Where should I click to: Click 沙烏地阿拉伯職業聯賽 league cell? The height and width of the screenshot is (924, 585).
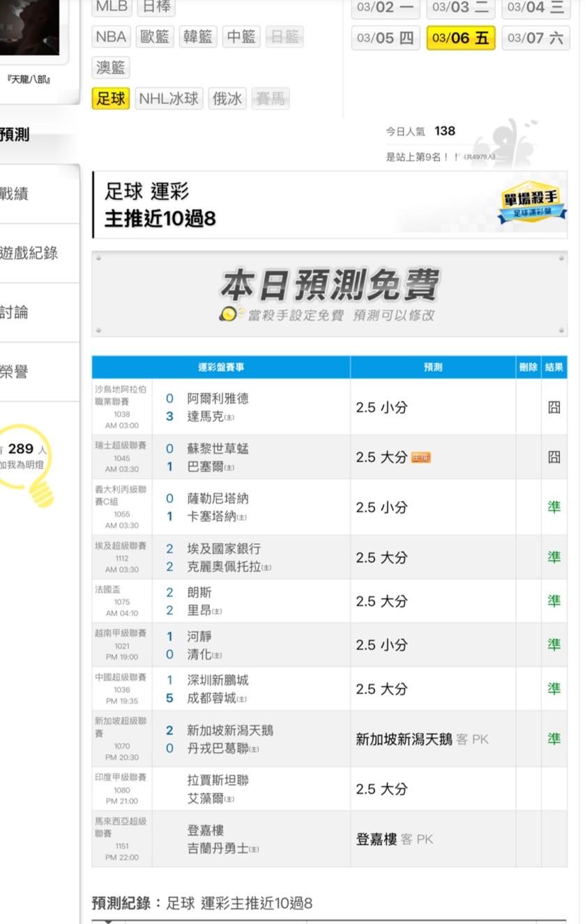(122, 407)
